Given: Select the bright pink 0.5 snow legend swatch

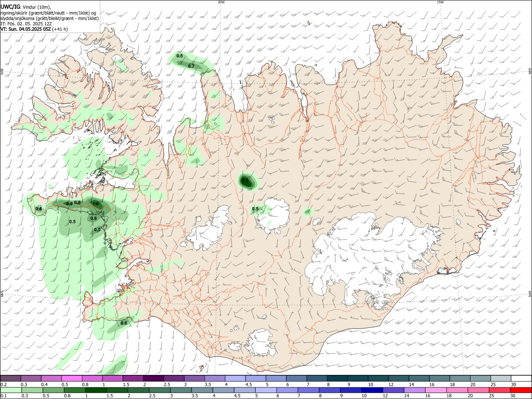Looking at the screenshot, I should coord(71,378).
